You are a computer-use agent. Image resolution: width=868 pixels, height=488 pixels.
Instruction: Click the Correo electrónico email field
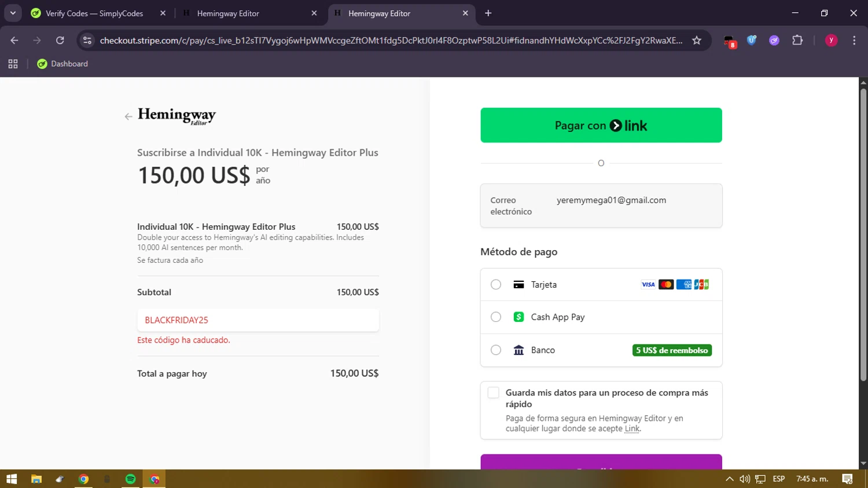601,206
